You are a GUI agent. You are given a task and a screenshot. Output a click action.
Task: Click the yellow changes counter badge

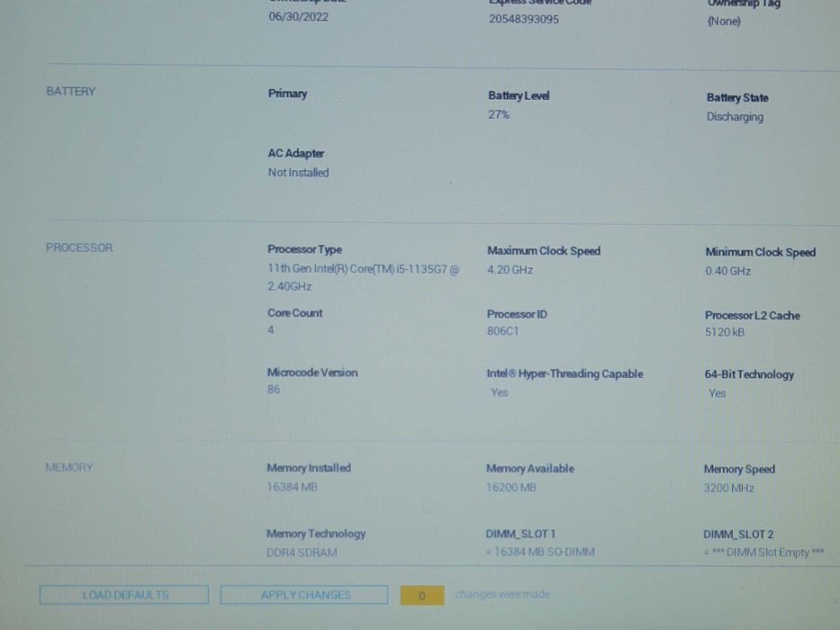coord(421,595)
